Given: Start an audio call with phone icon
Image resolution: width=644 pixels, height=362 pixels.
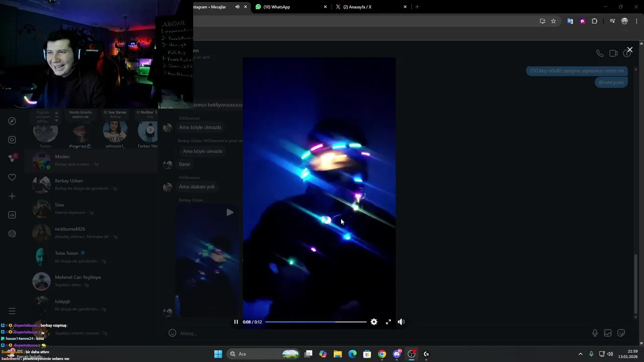Looking at the screenshot, I should point(600,53).
